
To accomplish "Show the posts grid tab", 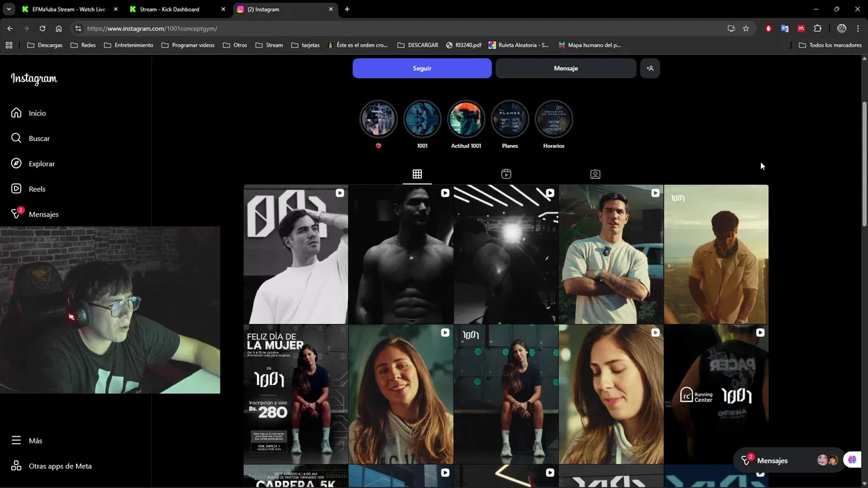I will (417, 174).
